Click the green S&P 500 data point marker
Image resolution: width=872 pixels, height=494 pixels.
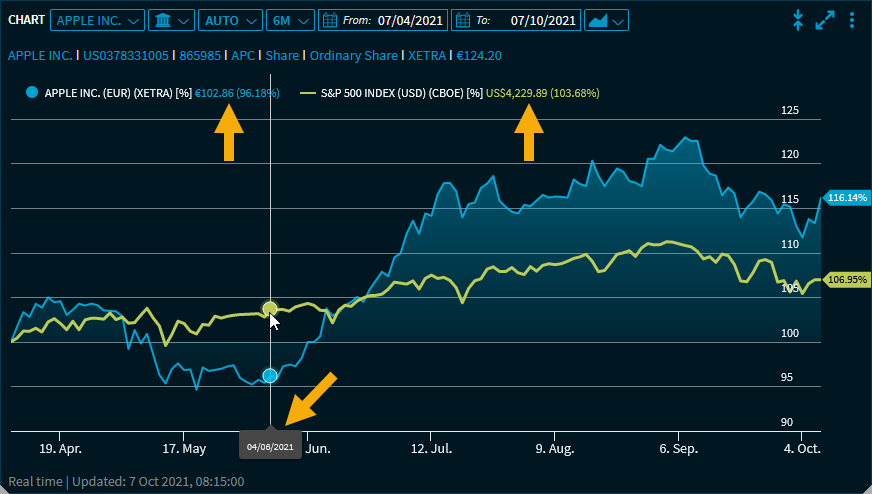point(269,308)
